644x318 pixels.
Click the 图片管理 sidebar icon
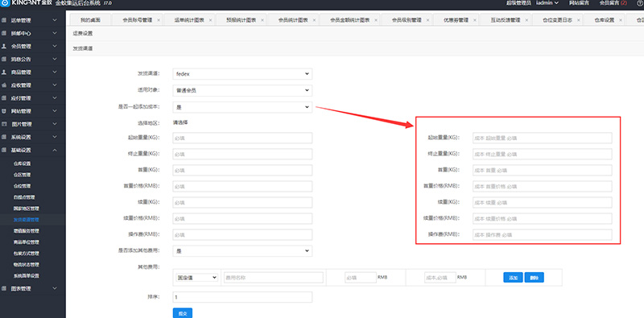click(x=4, y=124)
